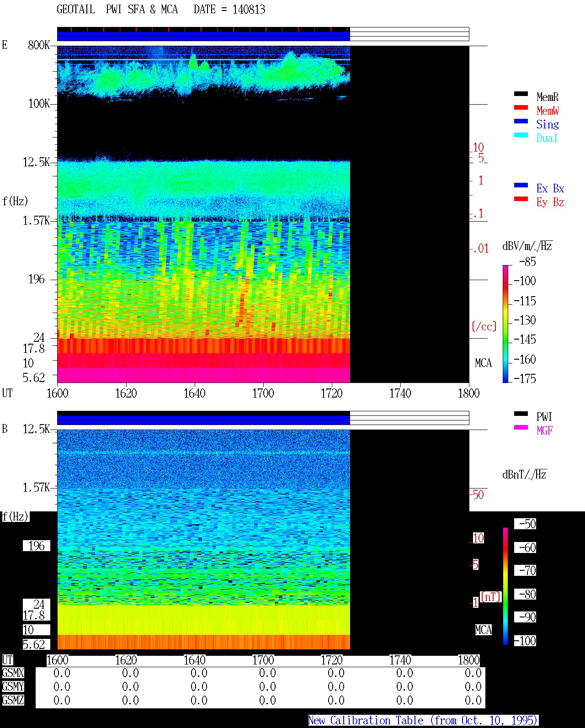The width and height of the screenshot is (585, 728).
Task: Click the blue Sing legend swatch
Action: pyautogui.click(x=521, y=121)
